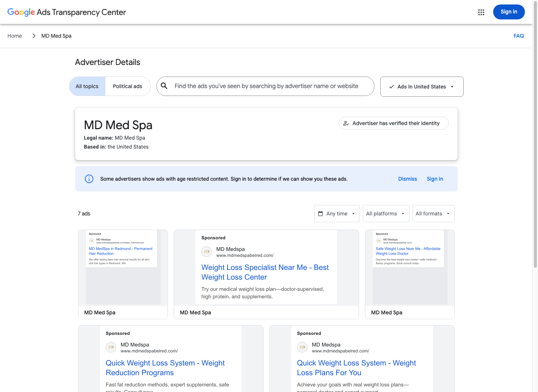This screenshot has width=538, height=392.
Task: Switch to Political ads filter
Action: coord(127,86)
